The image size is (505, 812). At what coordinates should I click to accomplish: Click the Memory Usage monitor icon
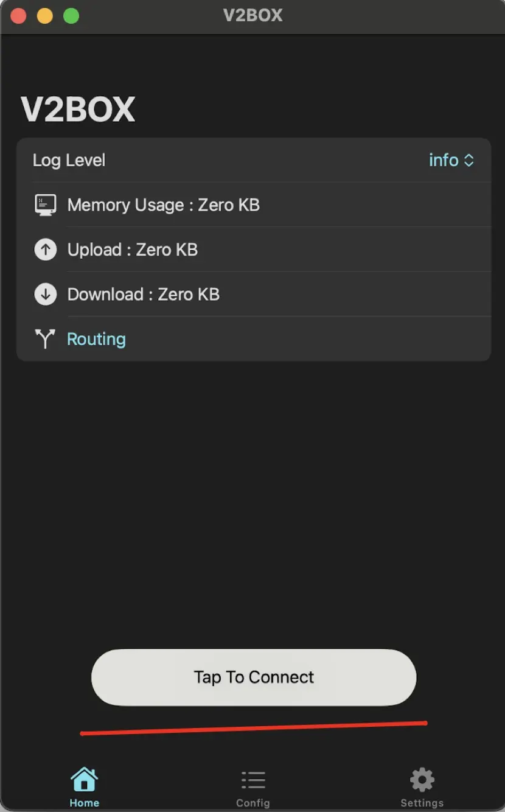pos(45,205)
